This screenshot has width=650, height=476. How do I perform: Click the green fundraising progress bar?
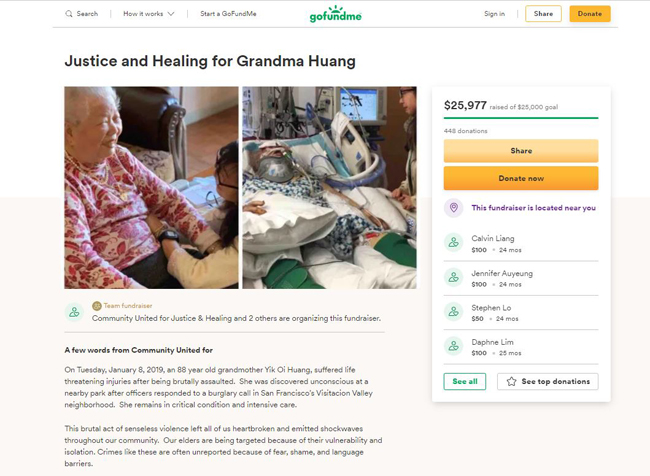pyautogui.click(x=521, y=118)
